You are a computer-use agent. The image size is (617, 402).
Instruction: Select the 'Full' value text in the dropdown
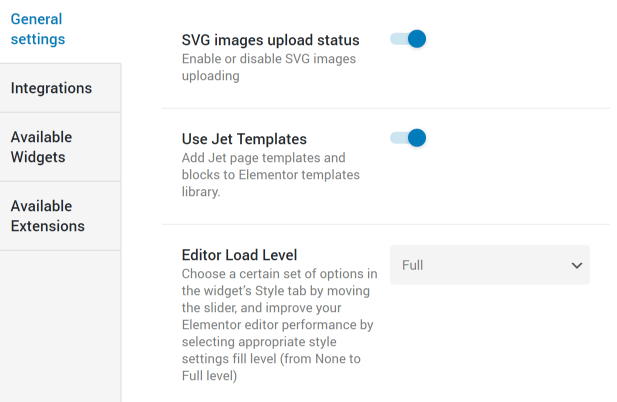pyautogui.click(x=412, y=265)
